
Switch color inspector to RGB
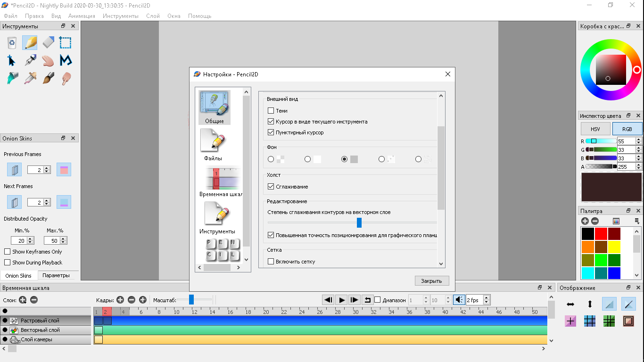tap(627, 129)
